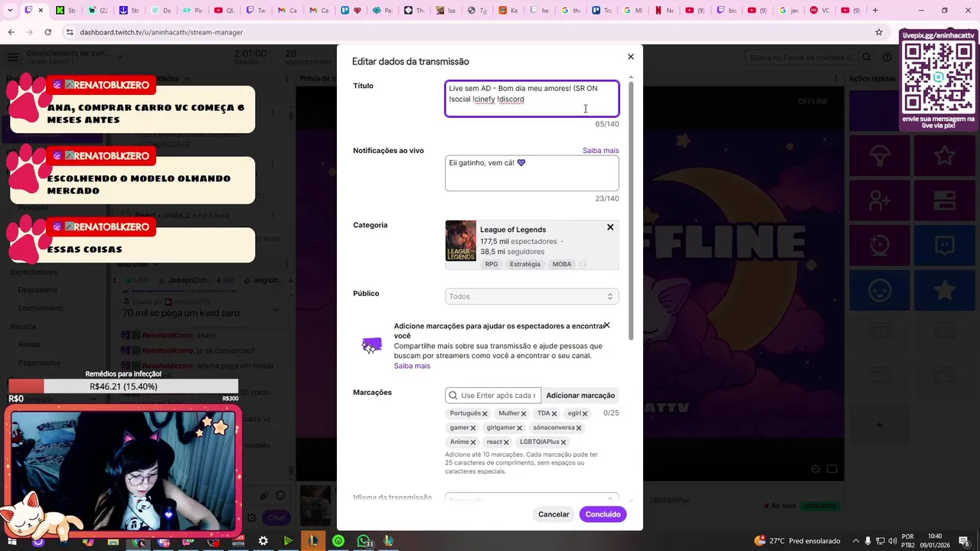This screenshot has width=980, height=551.
Task: Select the Estratégia category tag
Action: point(525,264)
